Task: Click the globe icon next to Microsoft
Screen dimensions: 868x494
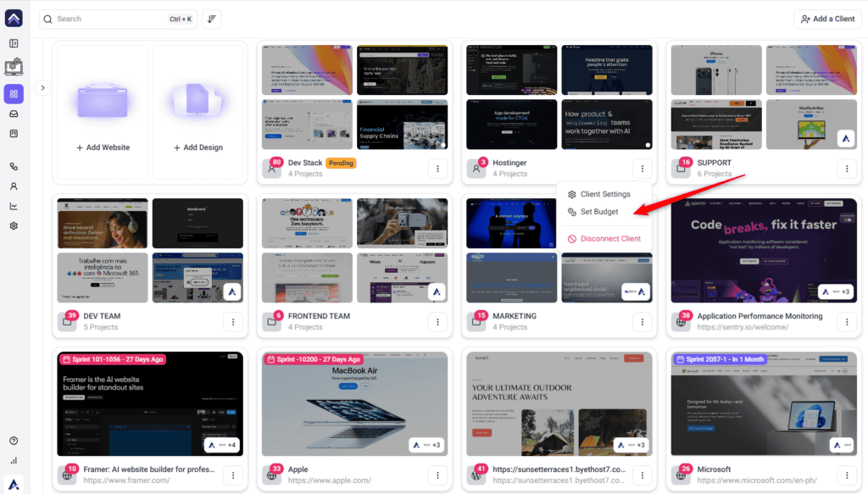Action: [681, 475]
